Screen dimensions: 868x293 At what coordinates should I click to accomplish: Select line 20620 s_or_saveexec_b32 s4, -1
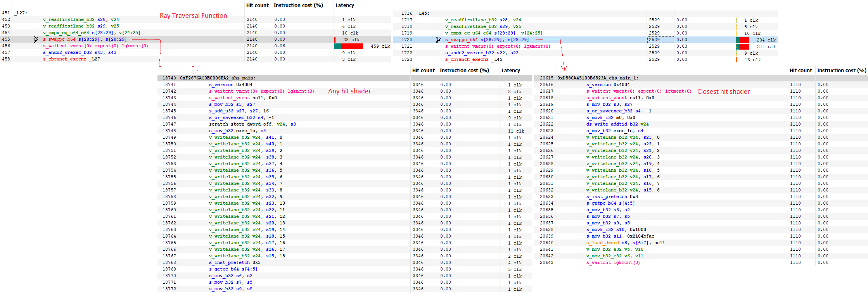tap(619, 111)
